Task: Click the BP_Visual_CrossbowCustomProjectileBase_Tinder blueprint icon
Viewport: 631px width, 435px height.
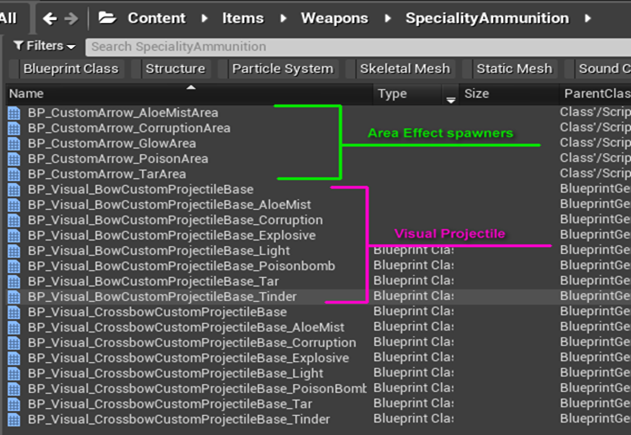Action: (14, 419)
